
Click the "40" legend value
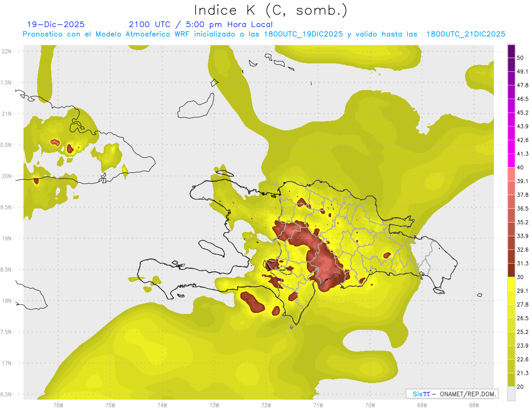pos(521,168)
